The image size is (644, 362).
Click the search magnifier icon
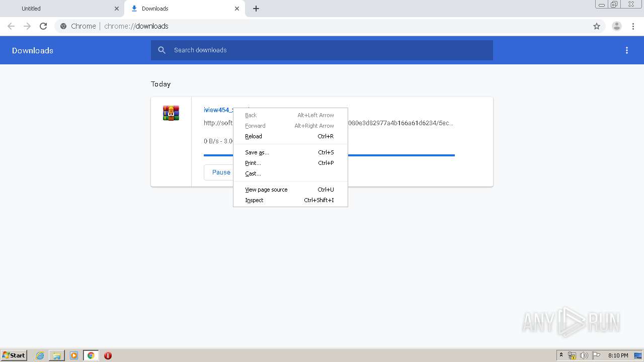tap(162, 50)
